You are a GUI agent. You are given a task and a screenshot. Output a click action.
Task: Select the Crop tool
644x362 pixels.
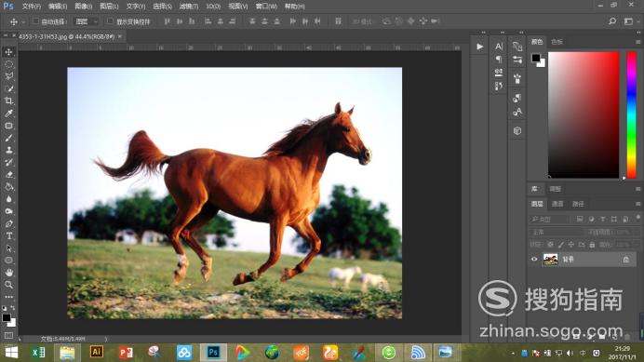[x=8, y=101]
